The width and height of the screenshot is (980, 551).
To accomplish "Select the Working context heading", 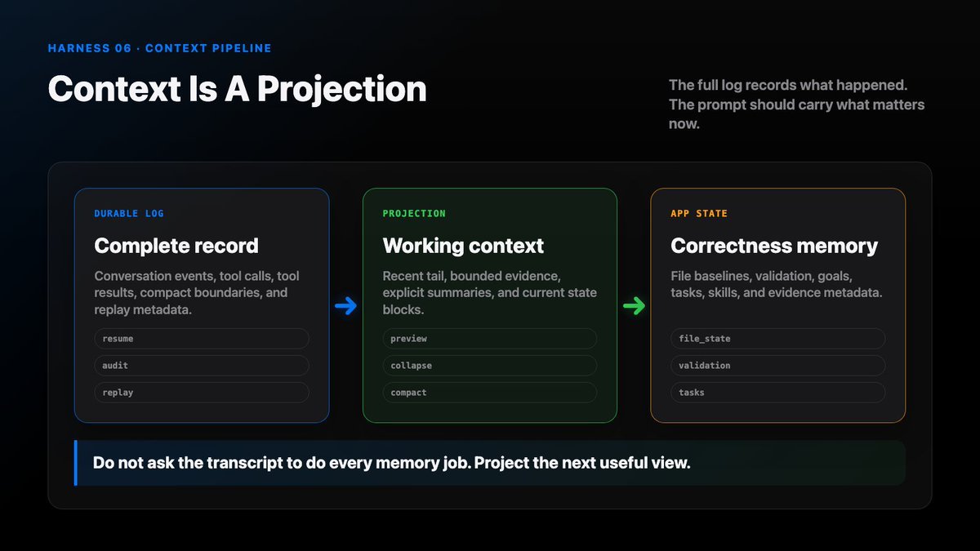I will pyautogui.click(x=463, y=246).
